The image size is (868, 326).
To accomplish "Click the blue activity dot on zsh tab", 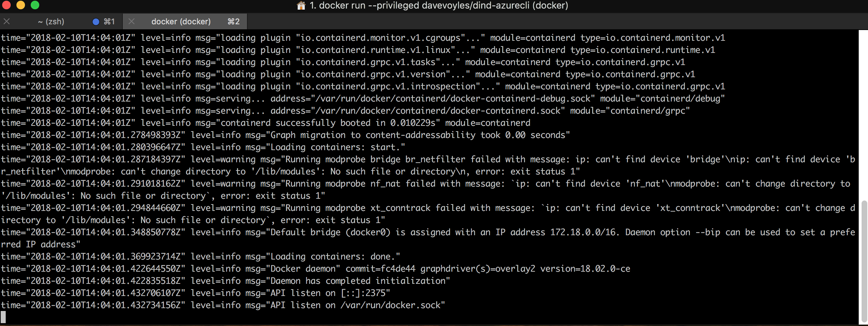I will [96, 22].
